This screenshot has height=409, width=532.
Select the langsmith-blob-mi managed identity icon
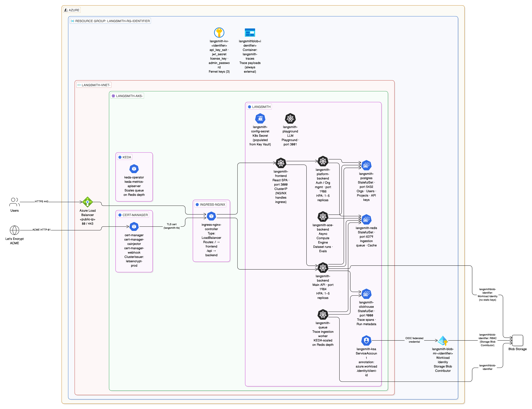coord(443,340)
